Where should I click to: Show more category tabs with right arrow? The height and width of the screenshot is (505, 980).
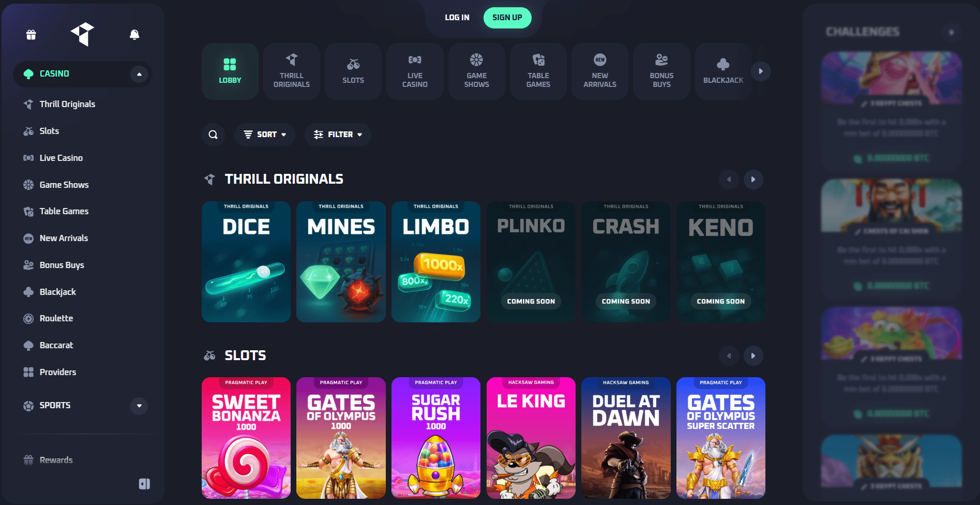(x=761, y=71)
